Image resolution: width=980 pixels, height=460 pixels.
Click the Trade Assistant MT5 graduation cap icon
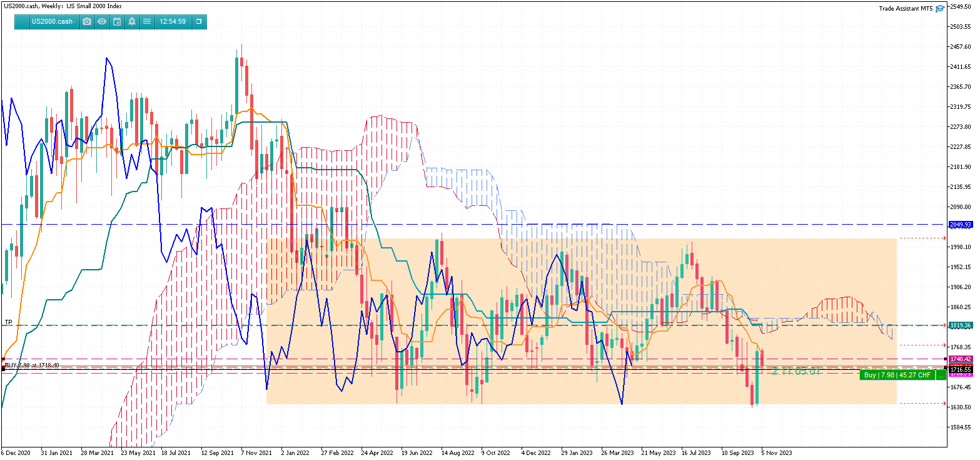[x=940, y=9]
